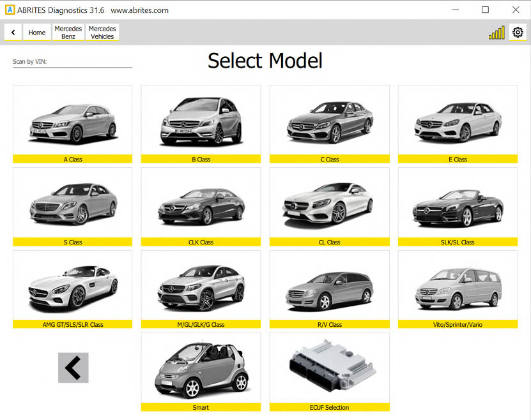Go to the Home breadcrumb
This screenshot has height=420, width=531.
click(37, 33)
